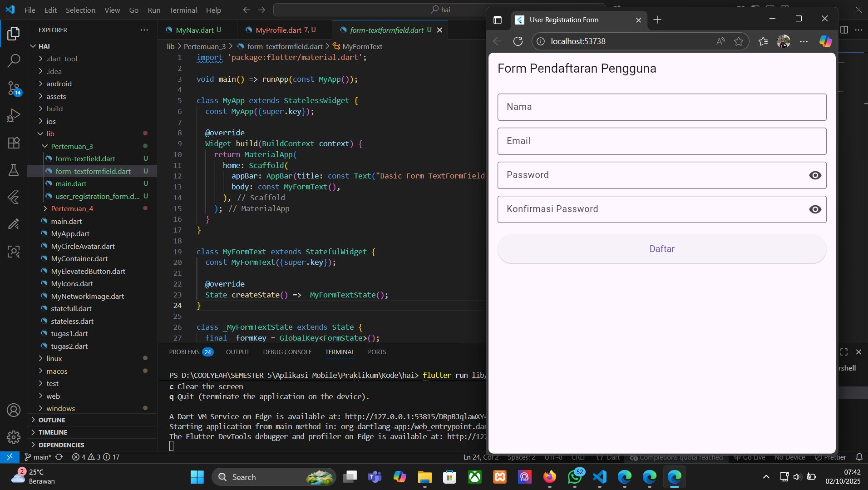Expand the android folder
The image size is (868, 490).
point(59,84)
